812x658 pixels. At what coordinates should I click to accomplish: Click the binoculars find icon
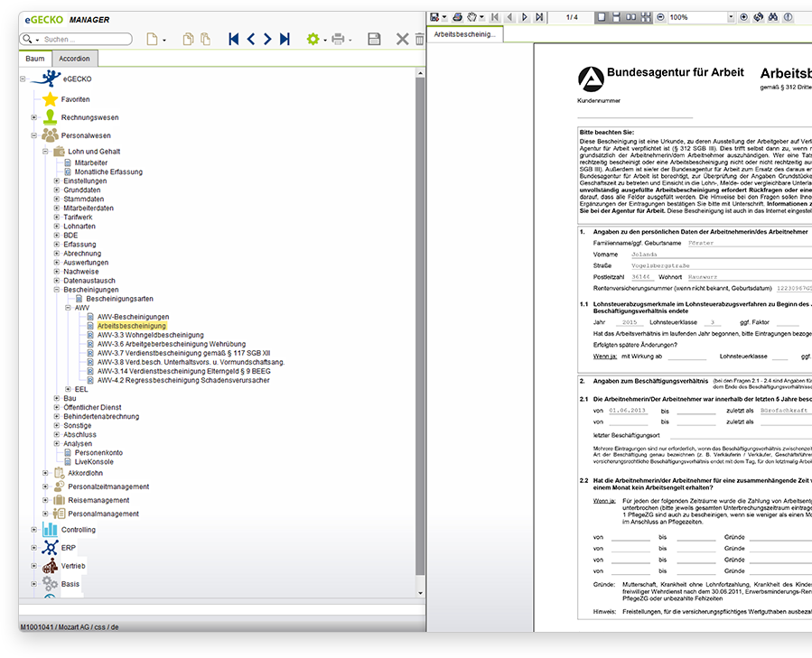(x=773, y=17)
